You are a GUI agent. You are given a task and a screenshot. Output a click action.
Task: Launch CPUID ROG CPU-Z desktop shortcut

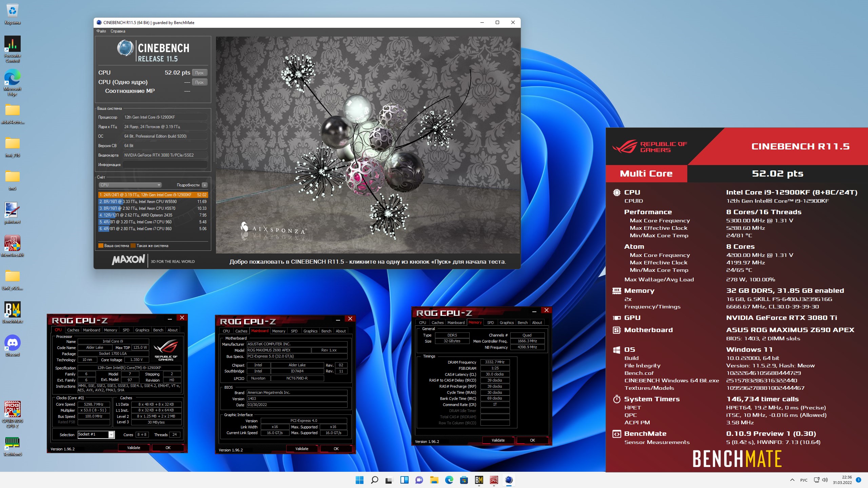(13, 414)
